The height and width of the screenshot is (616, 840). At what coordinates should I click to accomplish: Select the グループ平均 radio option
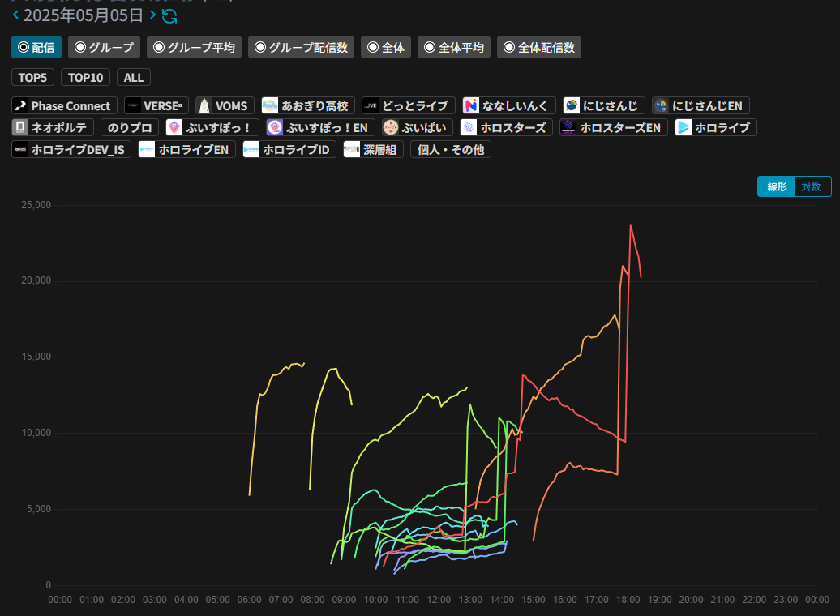point(194,47)
